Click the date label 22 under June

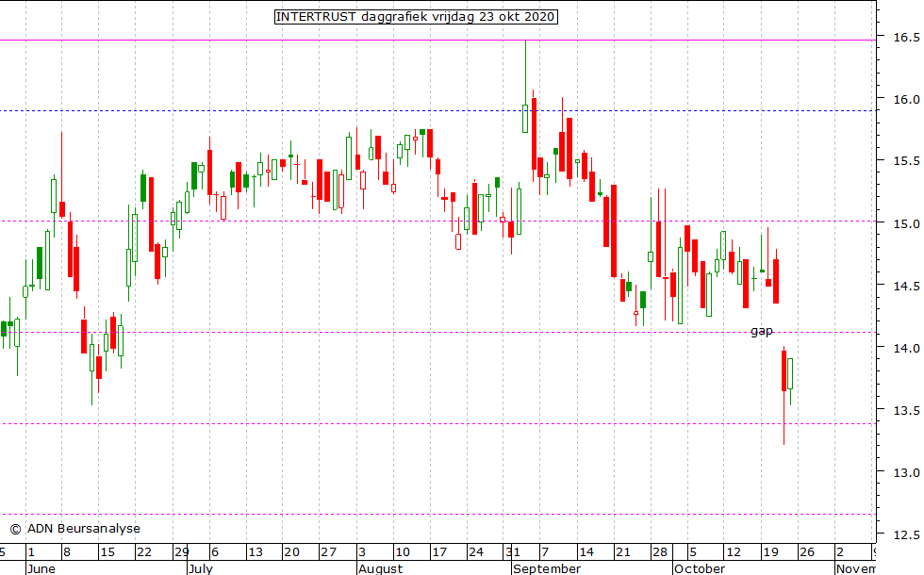(143, 552)
